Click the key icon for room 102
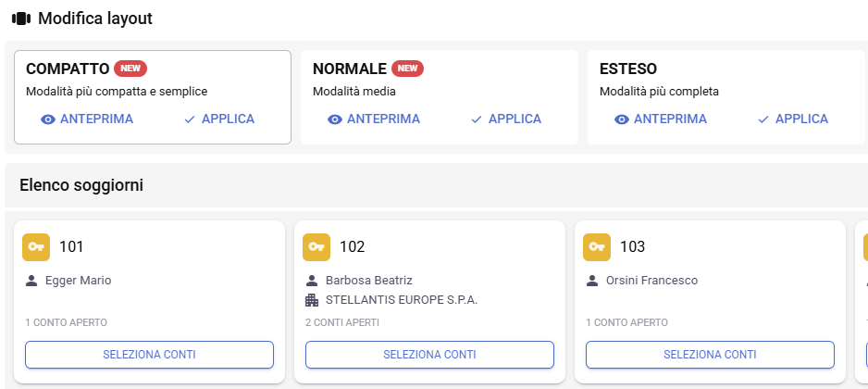This screenshot has height=389, width=868. pos(317,246)
